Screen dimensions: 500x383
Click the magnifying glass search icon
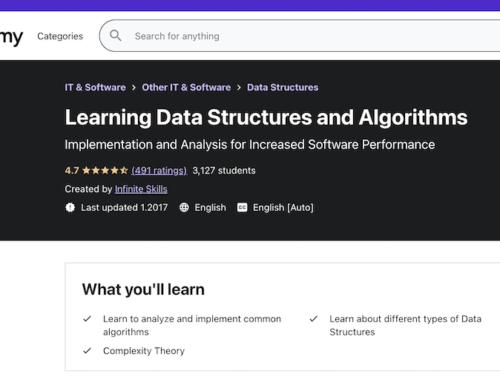(x=115, y=35)
